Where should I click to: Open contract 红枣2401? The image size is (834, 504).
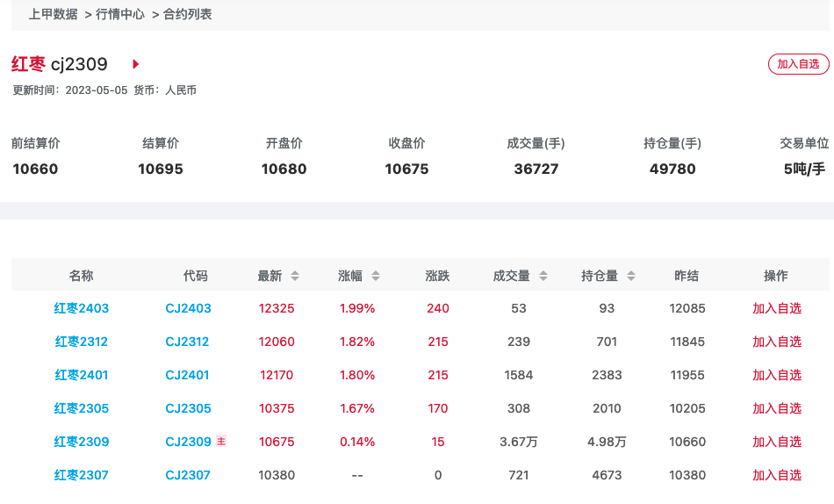pos(82,375)
